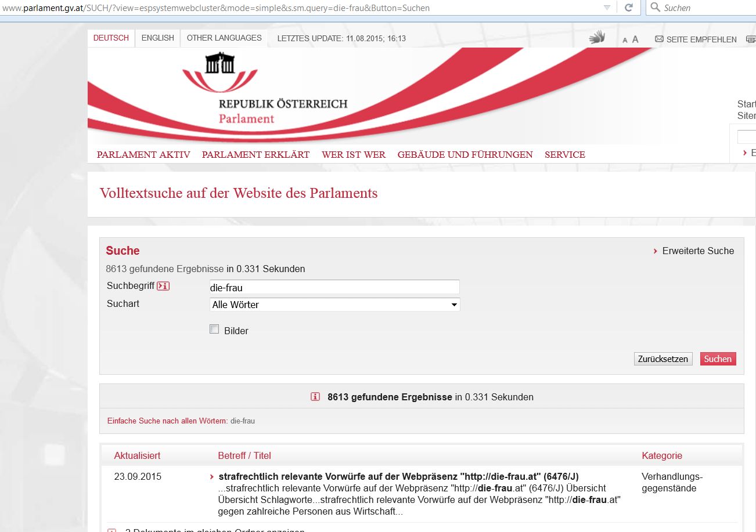Open the Suchart dropdown Alle Wörter
This screenshot has height=532, width=756.
tap(334, 305)
